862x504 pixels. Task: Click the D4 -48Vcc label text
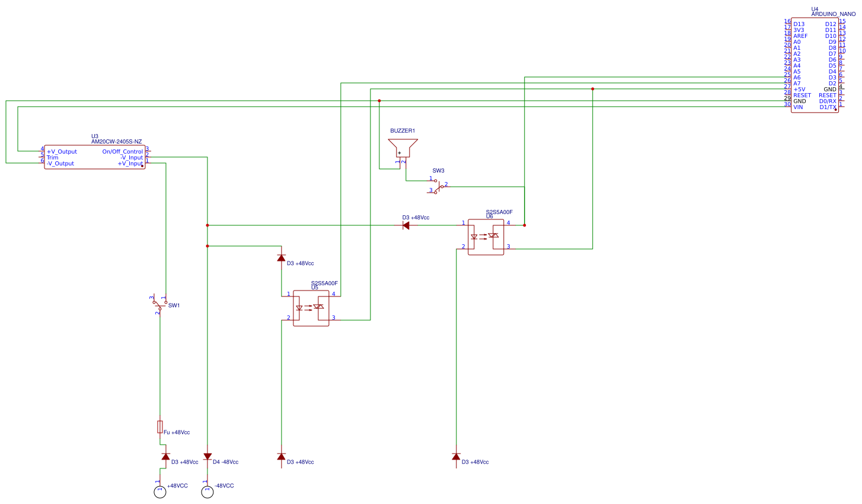pos(226,462)
